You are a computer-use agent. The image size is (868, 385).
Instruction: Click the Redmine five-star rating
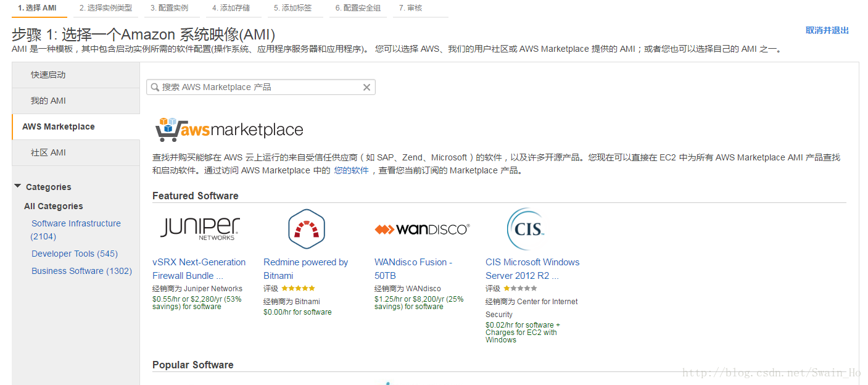298,288
